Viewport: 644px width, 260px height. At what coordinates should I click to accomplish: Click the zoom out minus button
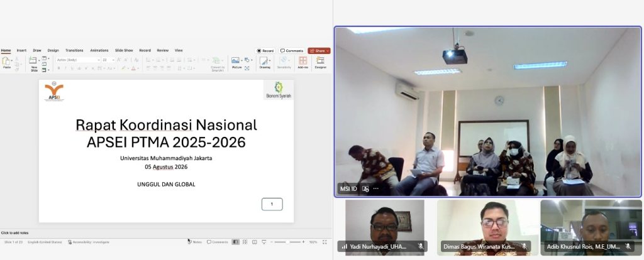(272, 242)
